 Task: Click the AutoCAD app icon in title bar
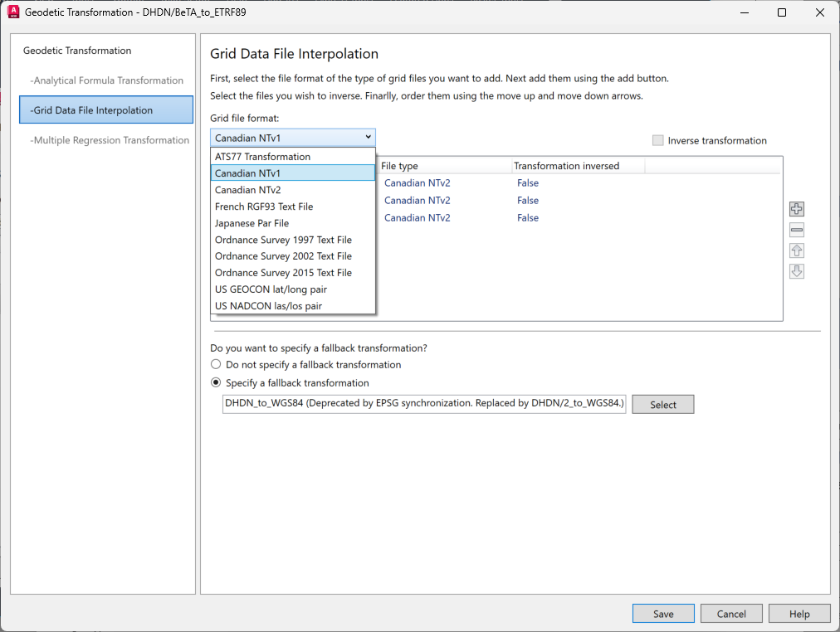click(13, 12)
